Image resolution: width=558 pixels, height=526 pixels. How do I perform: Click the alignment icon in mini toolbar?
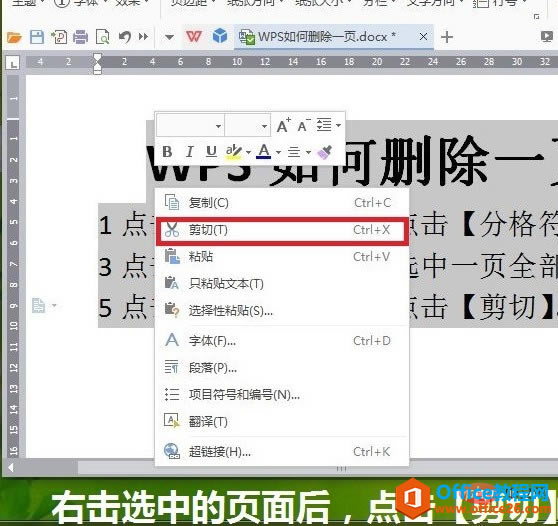[x=294, y=152]
